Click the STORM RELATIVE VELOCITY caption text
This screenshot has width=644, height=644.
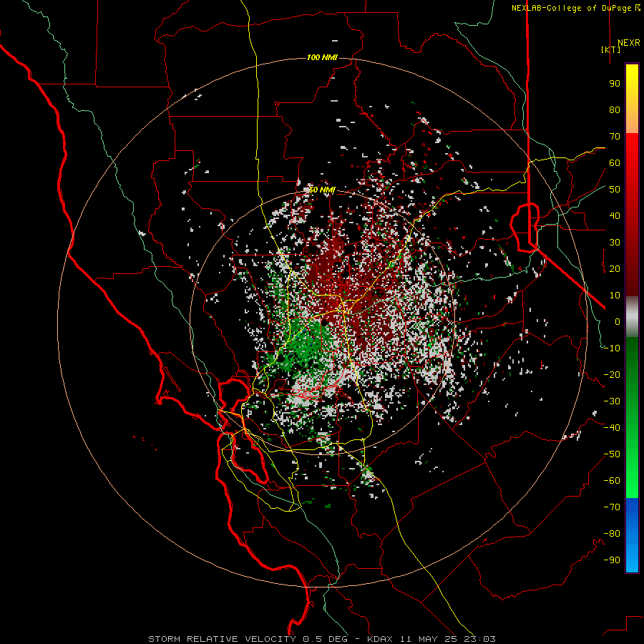coord(222,639)
